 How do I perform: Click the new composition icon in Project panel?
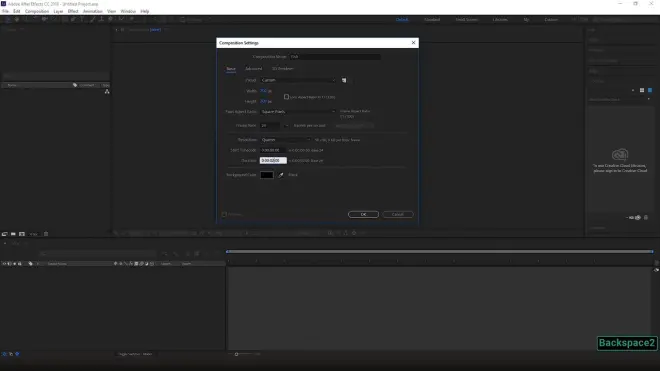(x=22, y=234)
